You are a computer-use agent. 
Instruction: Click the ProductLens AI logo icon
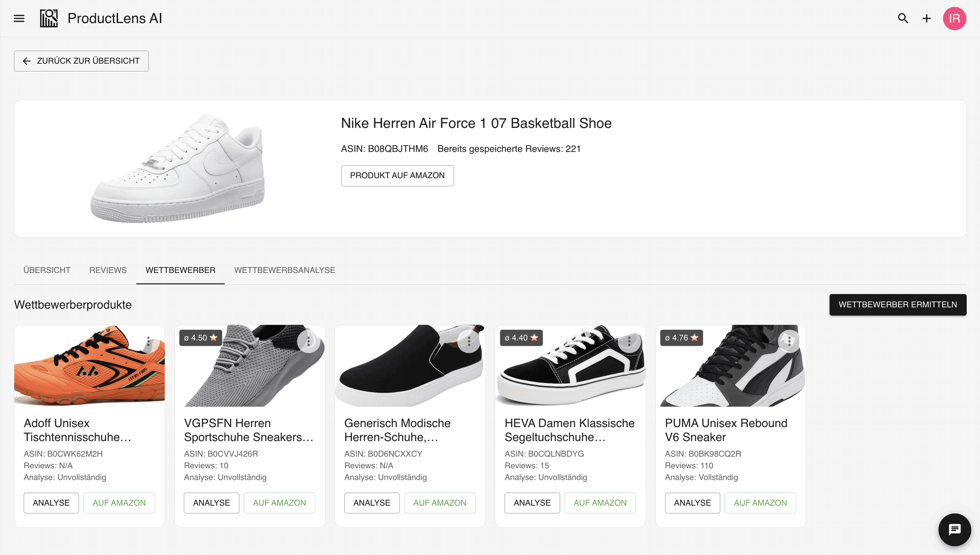click(x=49, y=18)
